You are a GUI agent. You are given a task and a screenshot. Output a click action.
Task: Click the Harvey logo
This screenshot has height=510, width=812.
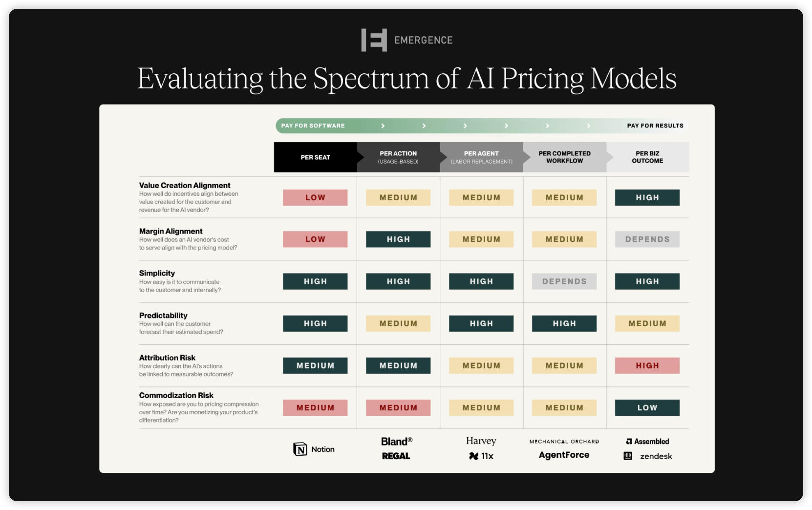[481, 441]
